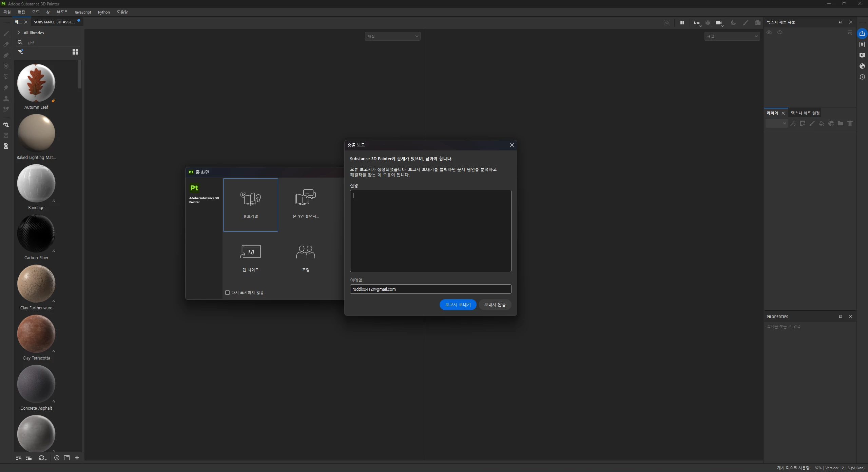Click the save search list icon
This screenshot has height=472, width=868.
19,458
